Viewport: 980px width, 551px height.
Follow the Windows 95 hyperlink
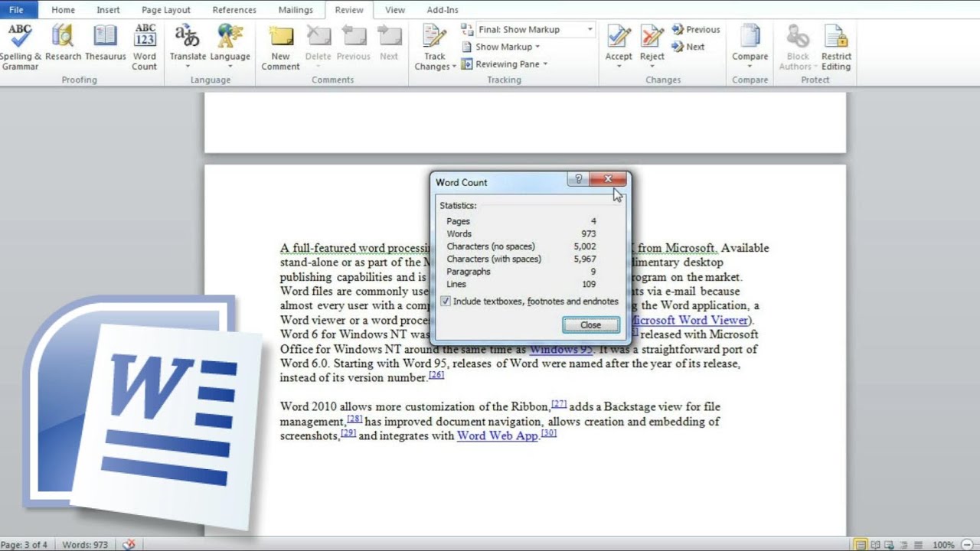pyautogui.click(x=560, y=349)
